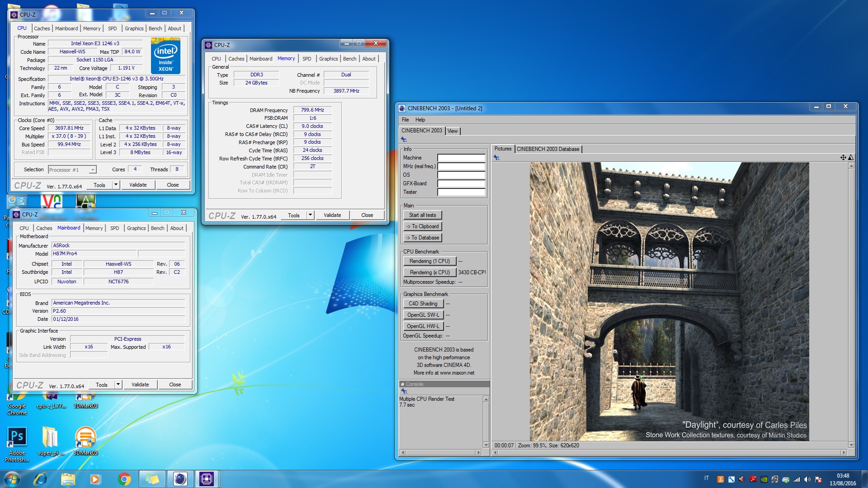Switch to View tab in CINEBENCH

coord(453,131)
